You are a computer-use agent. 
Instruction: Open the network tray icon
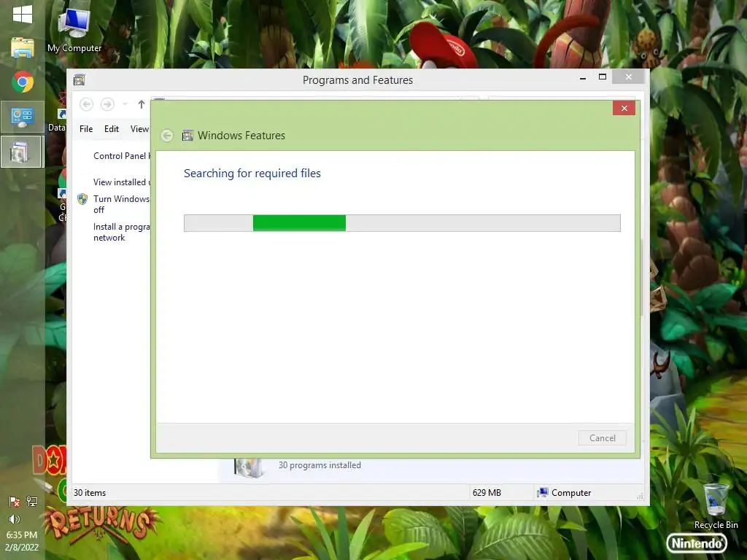(x=32, y=501)
